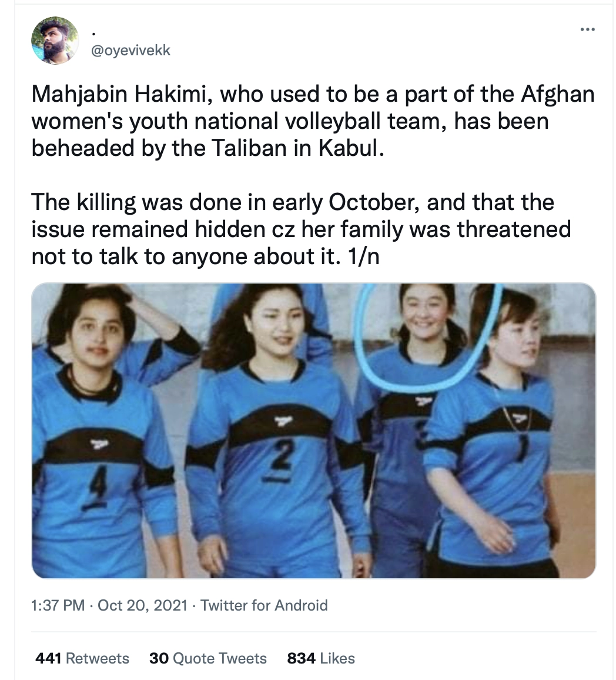The width and height of the screenshot is (616, 680).
Task: Click the Quote Tweets label
Action: (220, 658)
